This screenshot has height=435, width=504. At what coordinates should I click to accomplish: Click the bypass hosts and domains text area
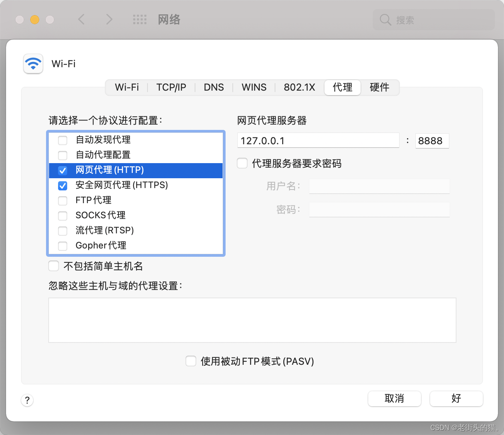coord(252,320)
